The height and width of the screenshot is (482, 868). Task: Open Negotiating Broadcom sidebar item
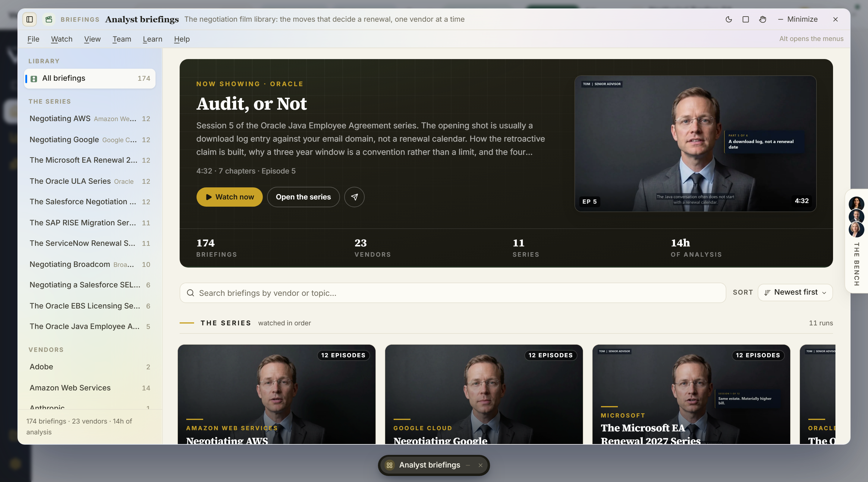pos(90,264)
